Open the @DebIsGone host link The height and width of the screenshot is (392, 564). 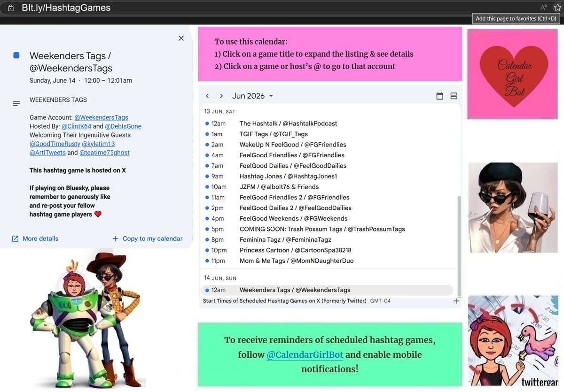click(x=123, y=126)
